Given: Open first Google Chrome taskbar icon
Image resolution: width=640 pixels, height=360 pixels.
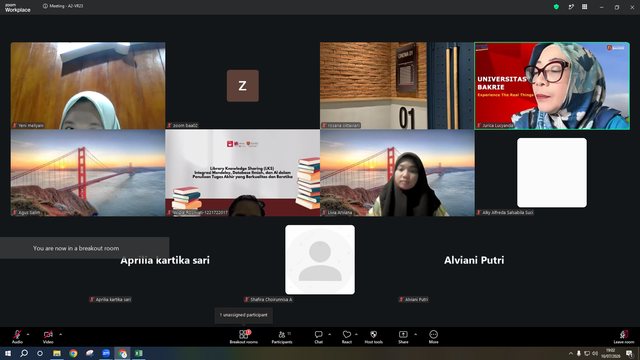Looking at the screenshot, I should coord(73,353).
